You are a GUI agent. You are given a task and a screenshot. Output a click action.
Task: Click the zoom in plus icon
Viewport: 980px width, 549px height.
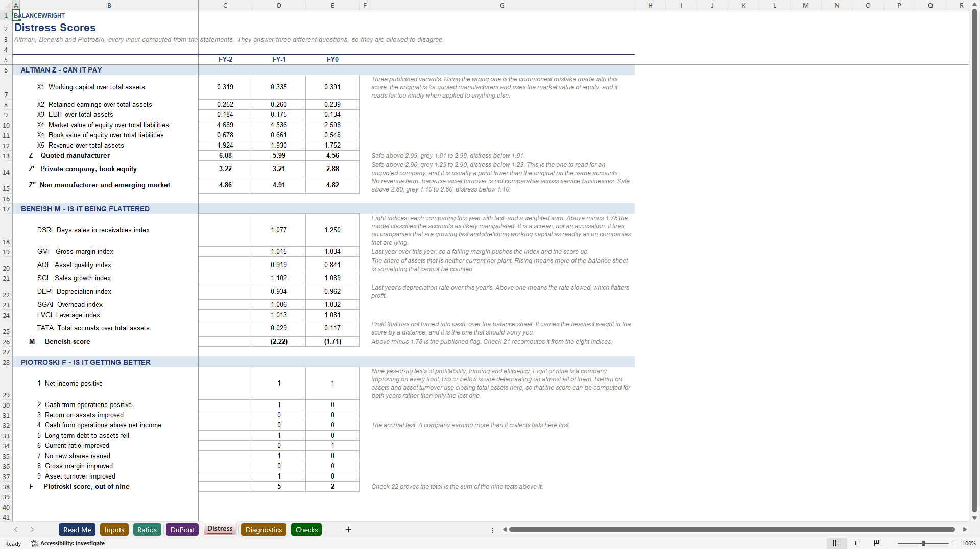pos(953,543)
